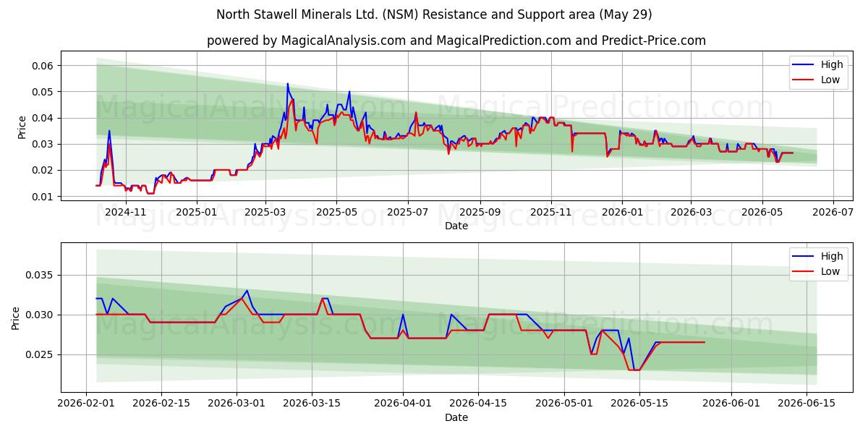868x434 pixels.
Task: Click the '2026-02-01' lower axis label
Action: 86,404
